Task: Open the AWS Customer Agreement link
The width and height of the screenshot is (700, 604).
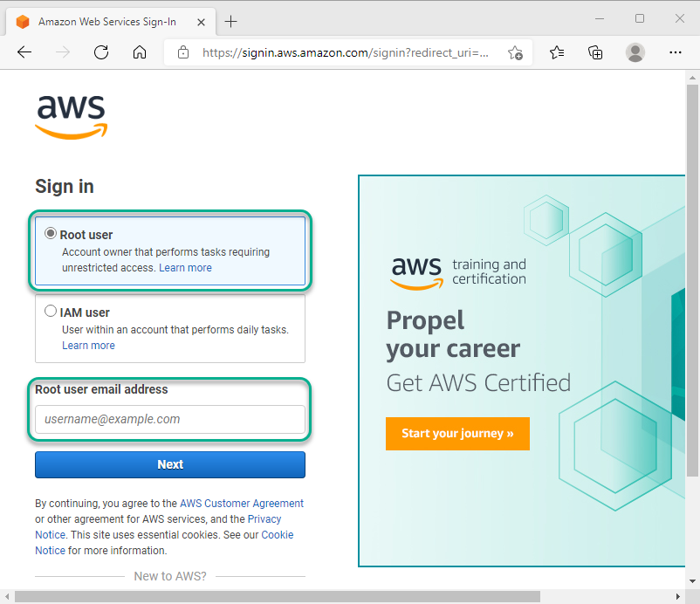Action: (242, 504)
